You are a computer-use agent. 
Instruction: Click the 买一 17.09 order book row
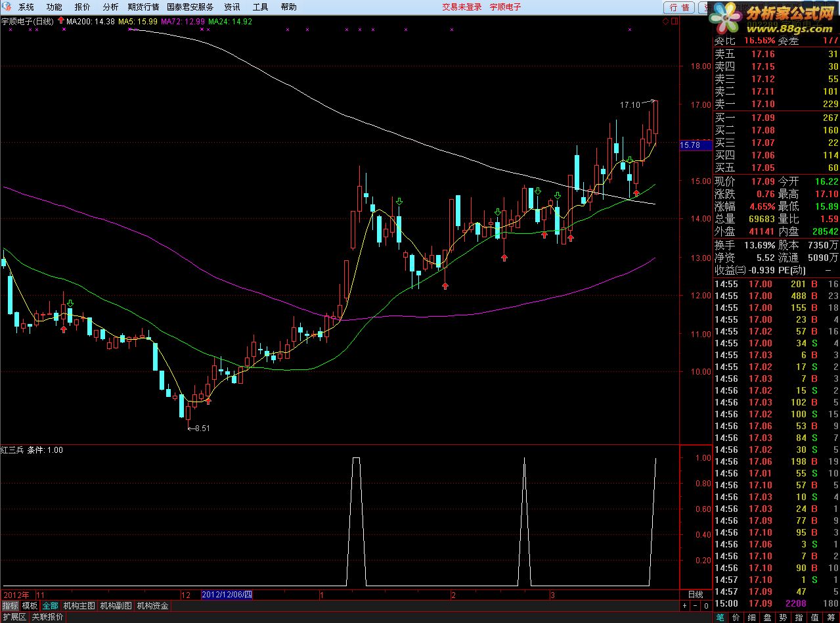(776, 118)
